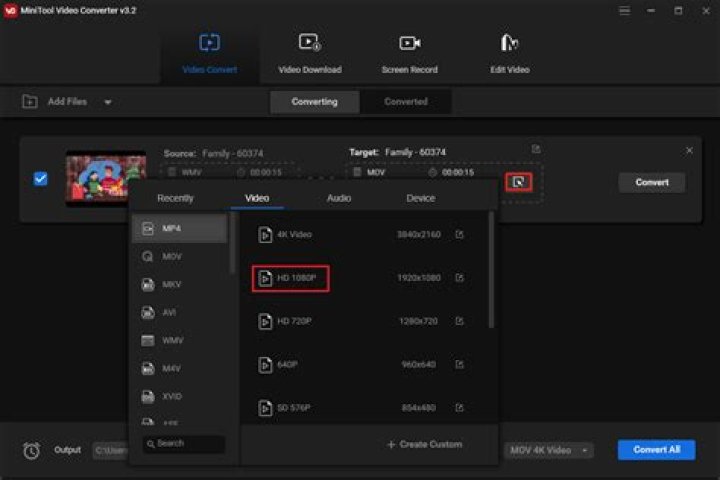The width and height of the screenshot is (720, 480).
Task: Choose the XVID format
Action: (180, 396)
